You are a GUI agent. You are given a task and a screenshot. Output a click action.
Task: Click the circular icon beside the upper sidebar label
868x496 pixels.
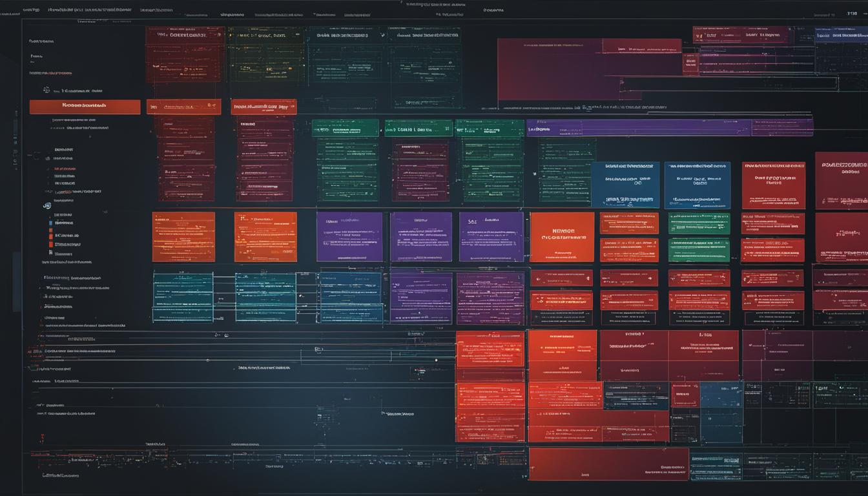[46, 90]
